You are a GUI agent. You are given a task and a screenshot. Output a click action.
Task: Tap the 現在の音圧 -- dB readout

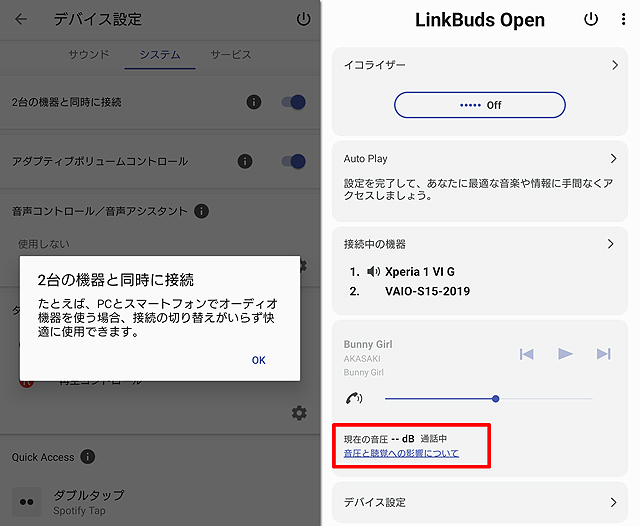point(379,439)
